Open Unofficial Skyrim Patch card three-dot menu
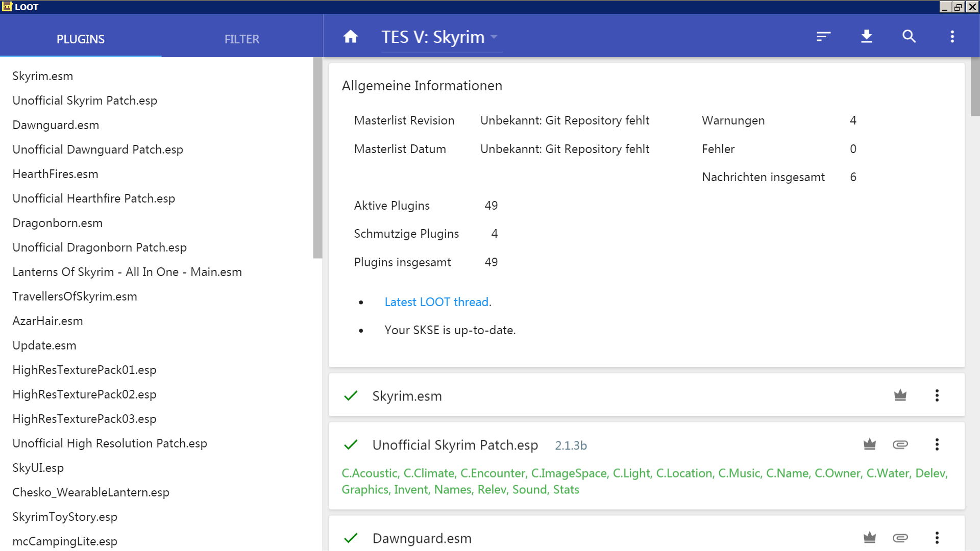 click(937, 444)
